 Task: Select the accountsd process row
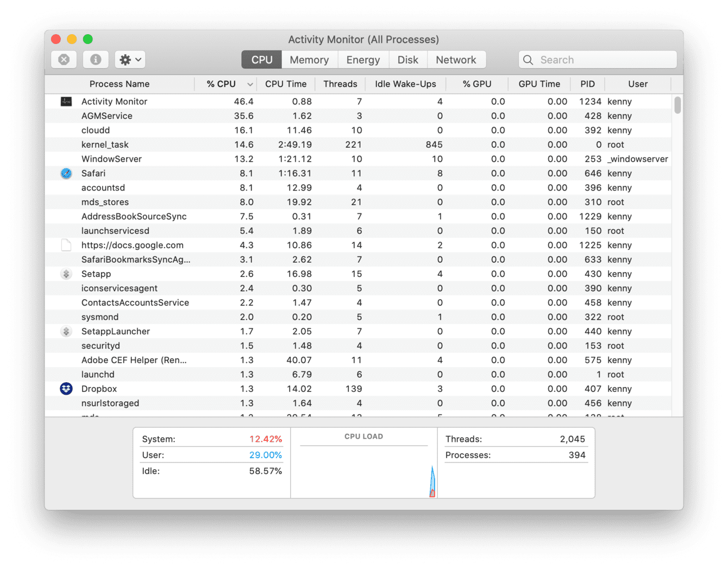(359, 188)
